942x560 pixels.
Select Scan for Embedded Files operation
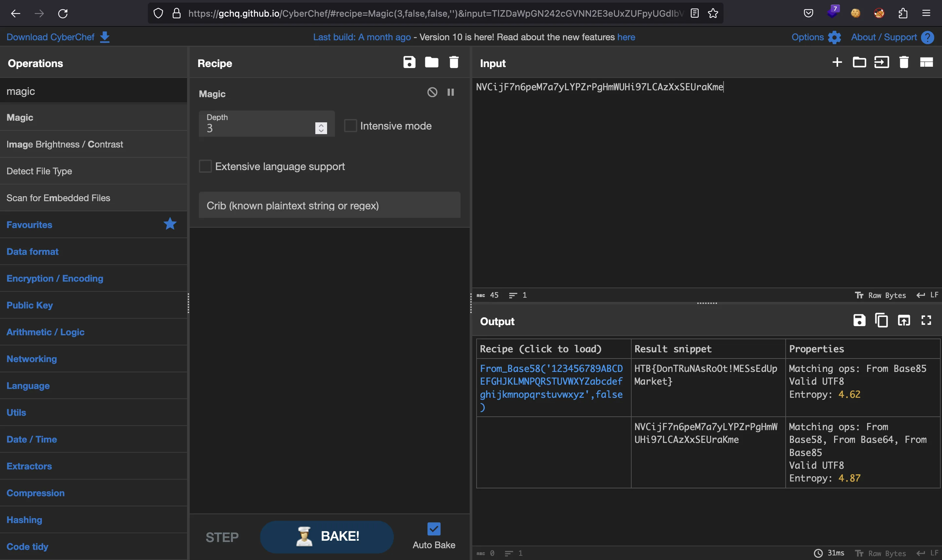click(x=94, y=198)
